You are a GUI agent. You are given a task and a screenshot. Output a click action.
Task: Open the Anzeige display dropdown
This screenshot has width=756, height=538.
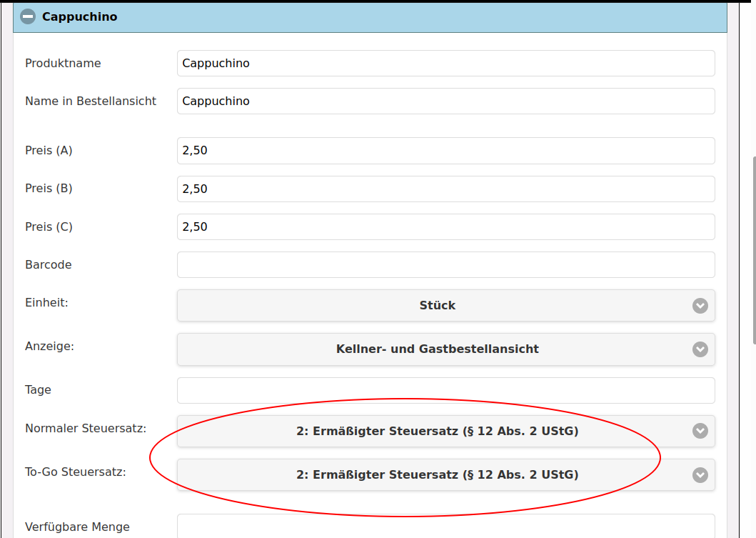coord(437,349)
